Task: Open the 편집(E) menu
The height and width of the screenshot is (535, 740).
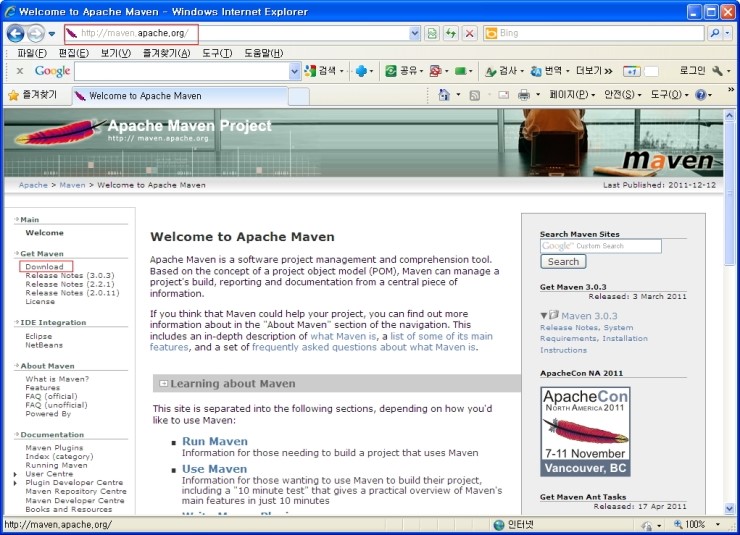Action: pos(74,53)
